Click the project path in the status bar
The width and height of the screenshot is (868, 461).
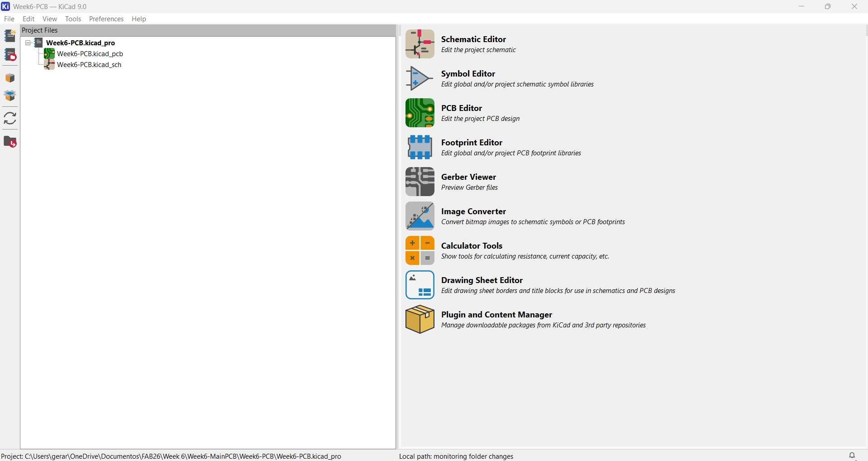tap(172, 456)
